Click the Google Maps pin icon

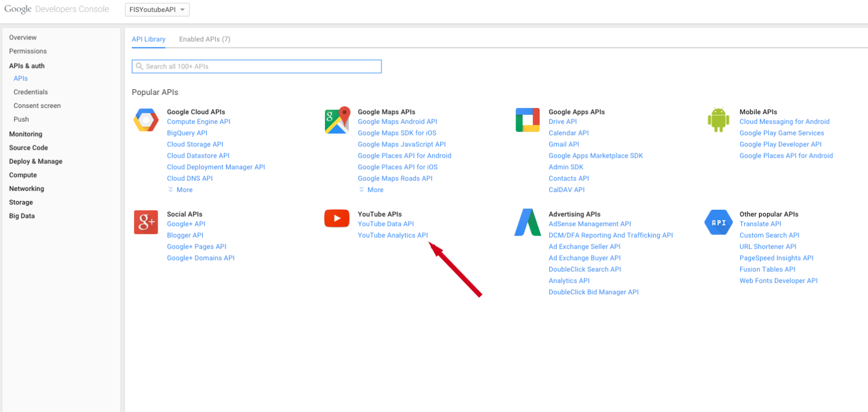coord(337,120)
